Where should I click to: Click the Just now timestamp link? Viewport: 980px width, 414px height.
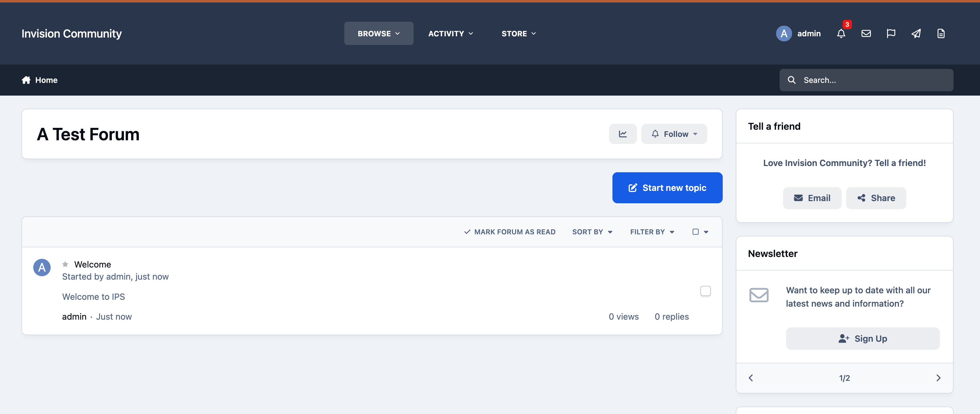click(114, 317)
